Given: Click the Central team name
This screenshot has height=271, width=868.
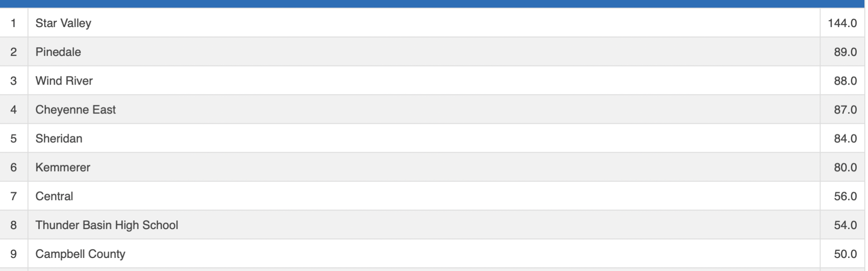Looking at the screenshot, I should coord(54,196).
